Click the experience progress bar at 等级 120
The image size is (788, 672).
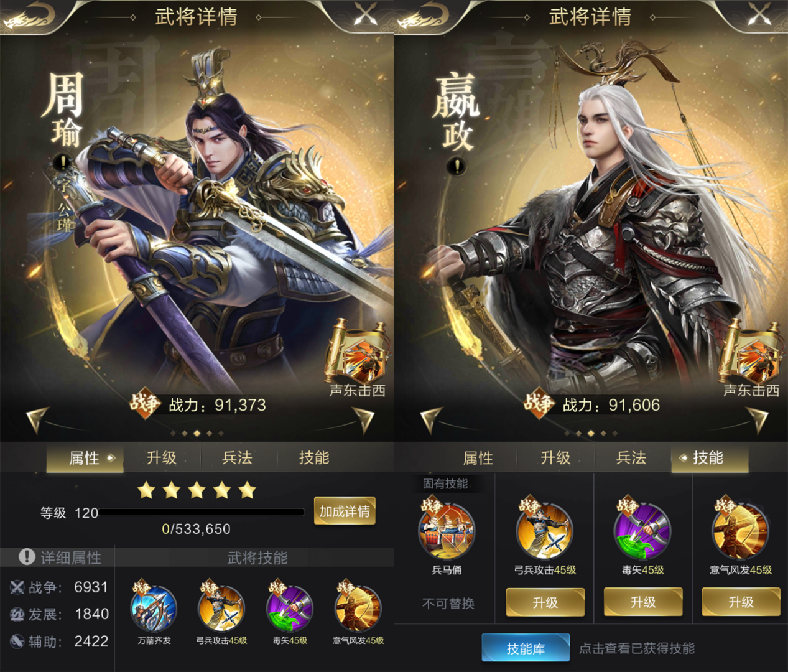[202, 512]
